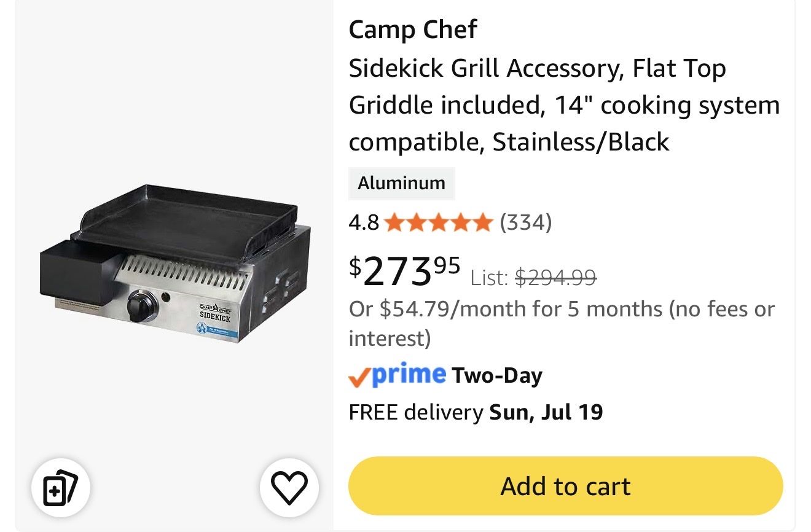The height and width of the screenshot is (532, 811).
Task: Click the Camp Chef brand name
Action: pyautogui.click(x=413, y=29)
